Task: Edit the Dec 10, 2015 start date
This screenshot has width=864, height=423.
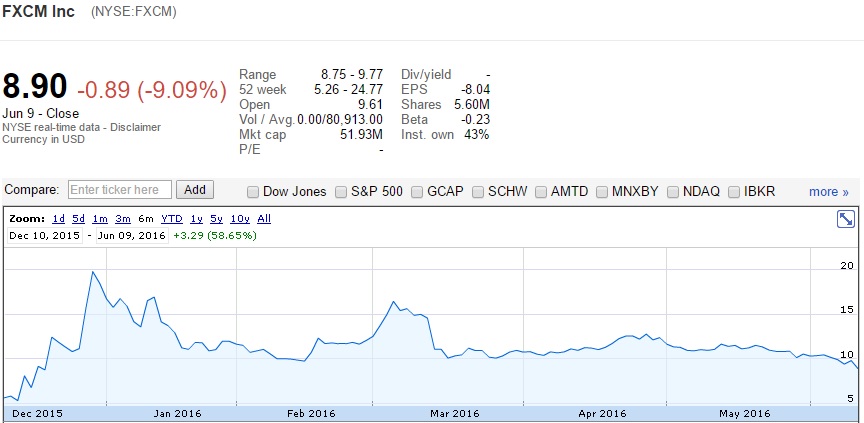Action: (45, 236)
